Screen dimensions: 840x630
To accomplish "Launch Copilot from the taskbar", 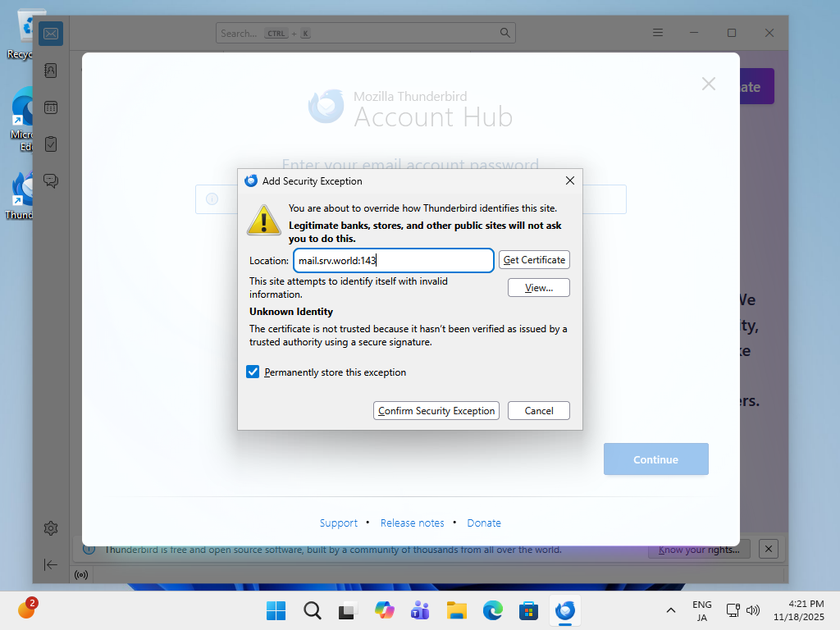I will (384, 610).
